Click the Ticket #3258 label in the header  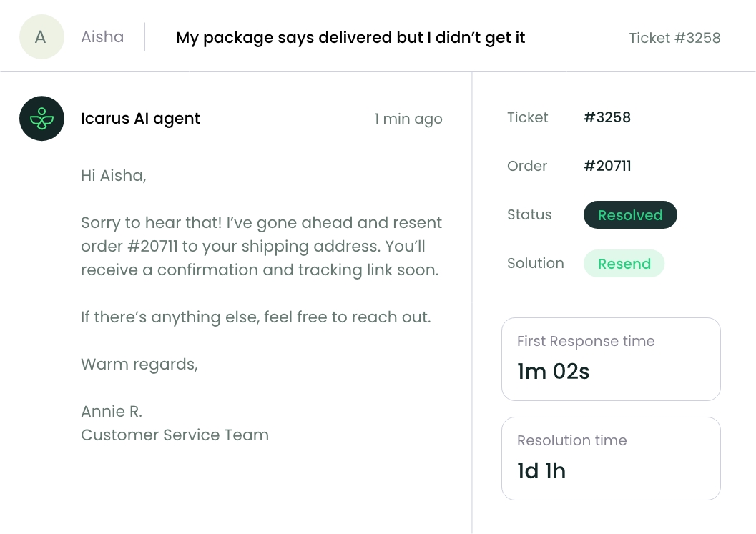674,38
